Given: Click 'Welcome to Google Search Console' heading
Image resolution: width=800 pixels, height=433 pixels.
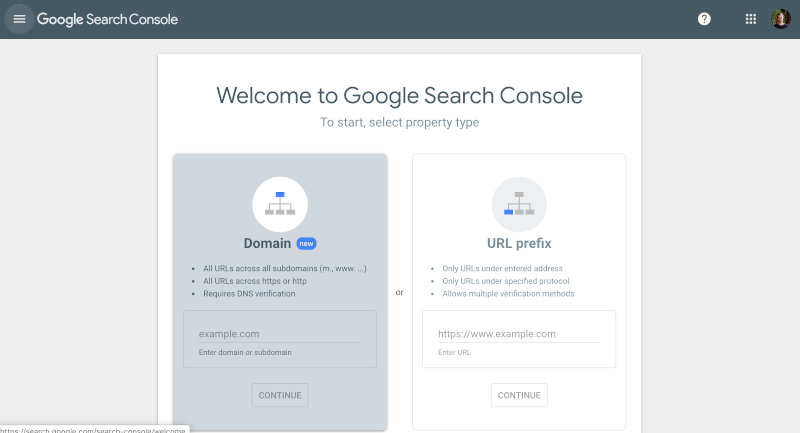Looking at the screenshot, I should click(x=399, y=96).
